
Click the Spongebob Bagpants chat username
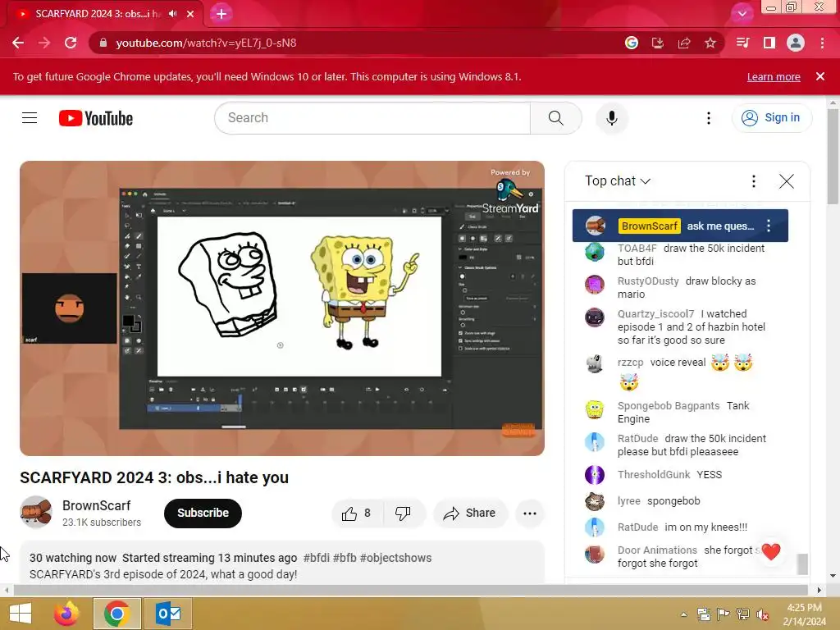point(668,406)
